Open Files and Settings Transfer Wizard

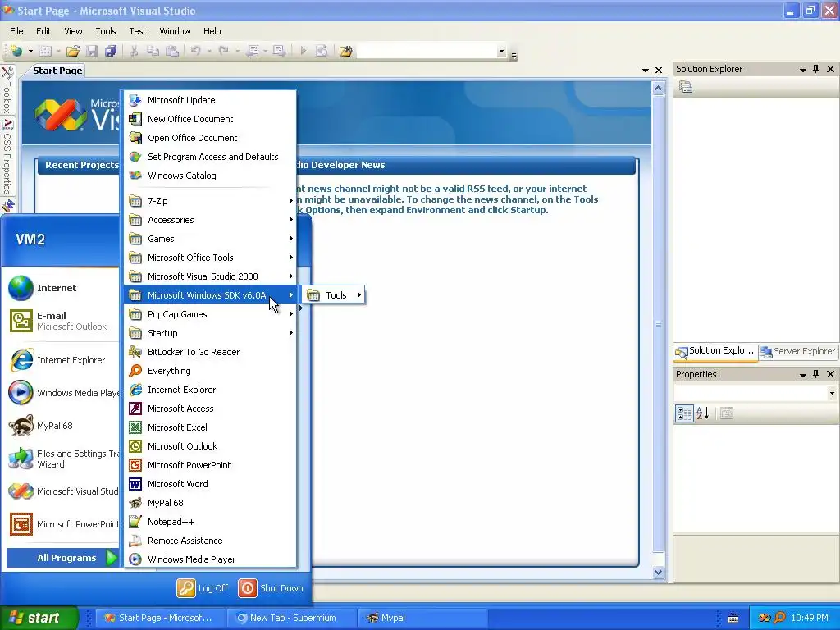click(x=62, y=459)
